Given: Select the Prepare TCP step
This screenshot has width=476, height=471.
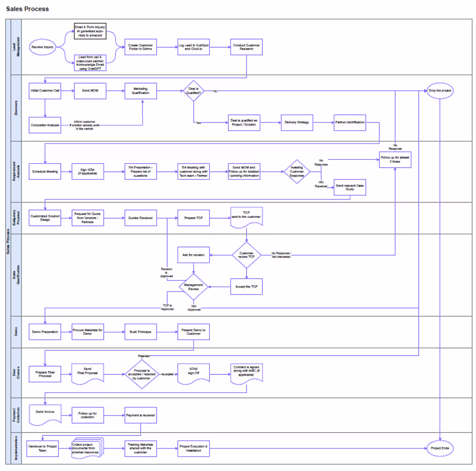Looking at the screenshot, I should (194, 218).
